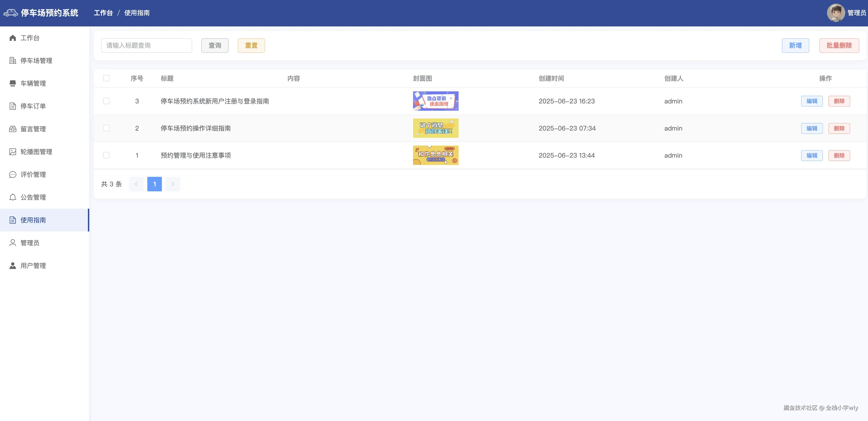This screenshot has width=868, height=421.
Task: Go to previous page with left chevron
Action: point(136,184)
